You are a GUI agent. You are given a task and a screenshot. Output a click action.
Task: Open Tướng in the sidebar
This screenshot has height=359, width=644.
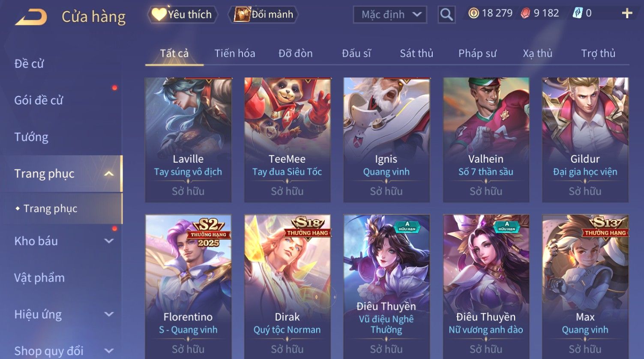pos(31,137)
